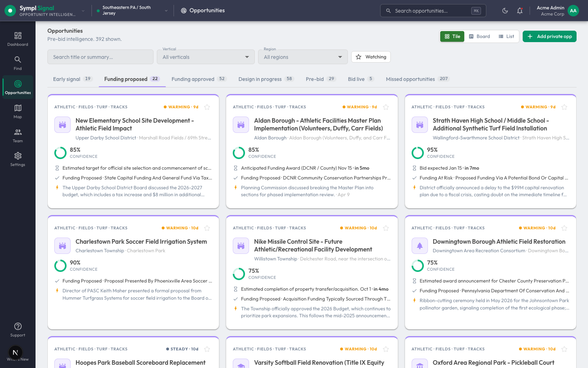The image size is (588, 368).
Task: Expand the Region All regions dropdown
Action: tap(303, 57)
